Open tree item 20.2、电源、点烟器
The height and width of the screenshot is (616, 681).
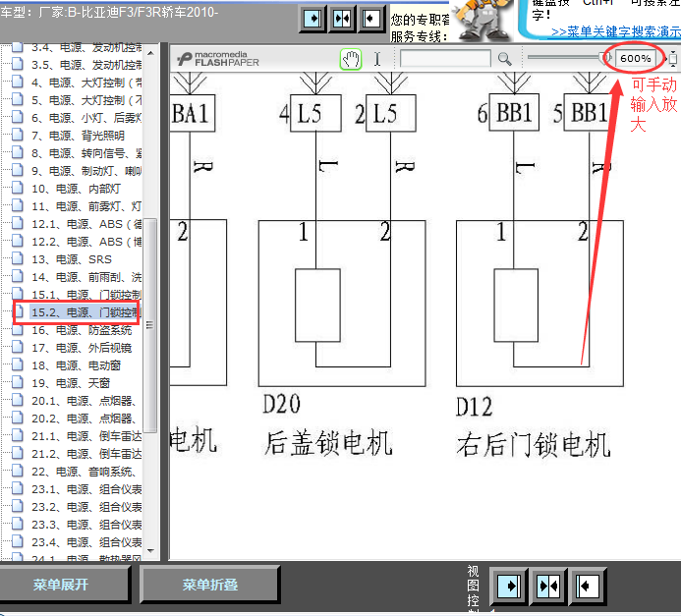point(84,419)
